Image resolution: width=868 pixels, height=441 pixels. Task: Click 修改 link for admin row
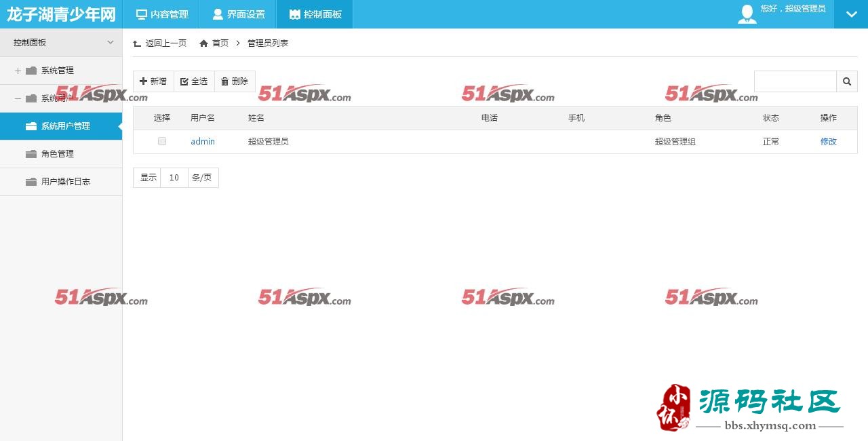point(829,141)
